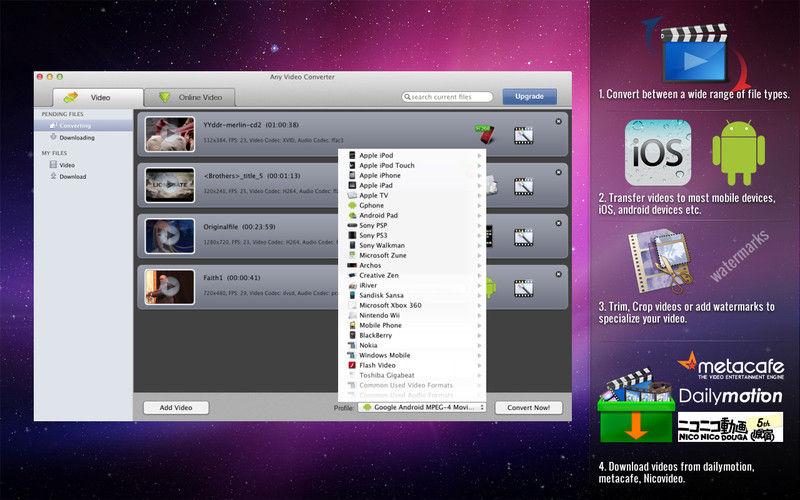Open the edit clip icon for YYddr-merlin-cd2

pyautogui.click(x=523, y=135)
